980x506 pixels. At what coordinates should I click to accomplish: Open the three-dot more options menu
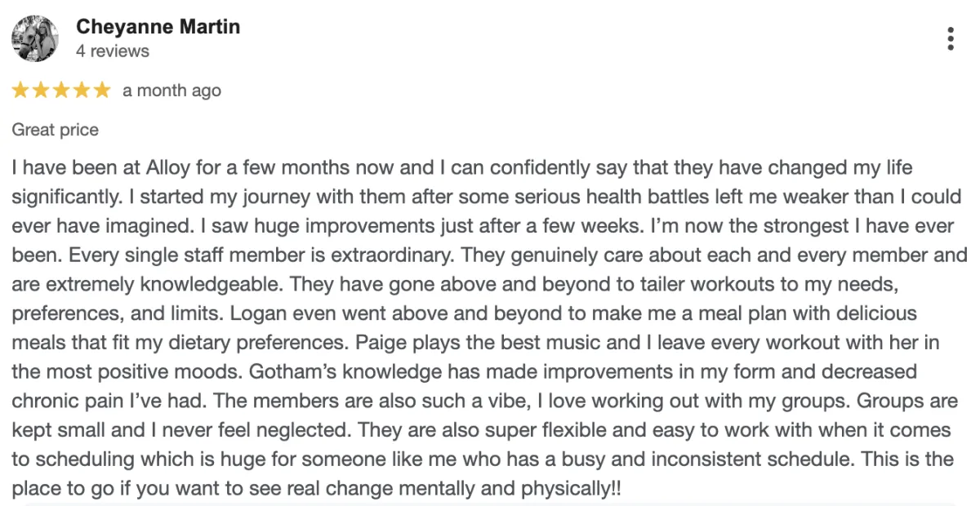(x=951, y=38)
